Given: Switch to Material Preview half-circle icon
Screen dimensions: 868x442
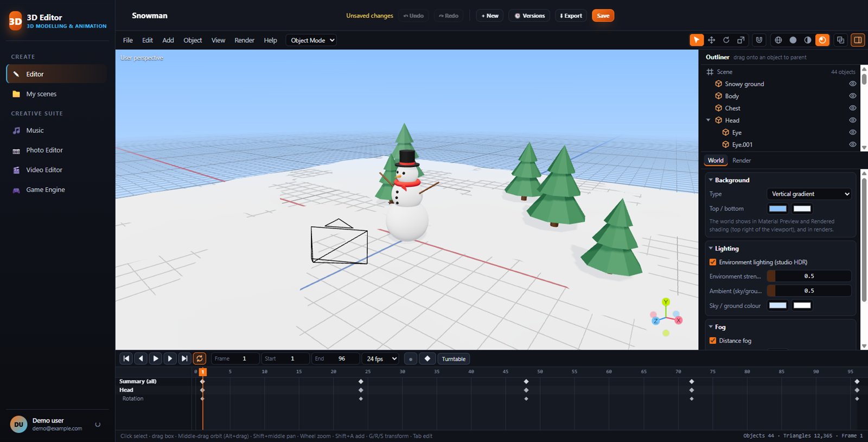Looking at the screenshot, I should [808, 40].
